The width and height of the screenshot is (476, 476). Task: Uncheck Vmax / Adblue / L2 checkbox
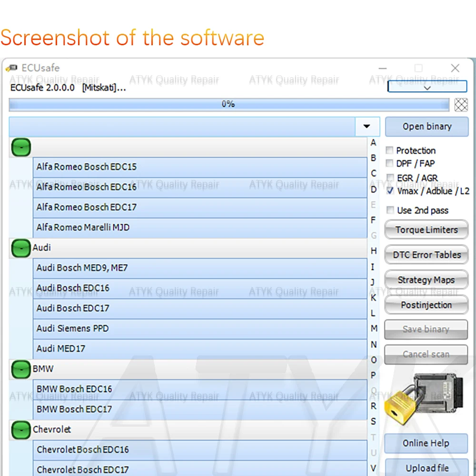click(x=390, y=191)
